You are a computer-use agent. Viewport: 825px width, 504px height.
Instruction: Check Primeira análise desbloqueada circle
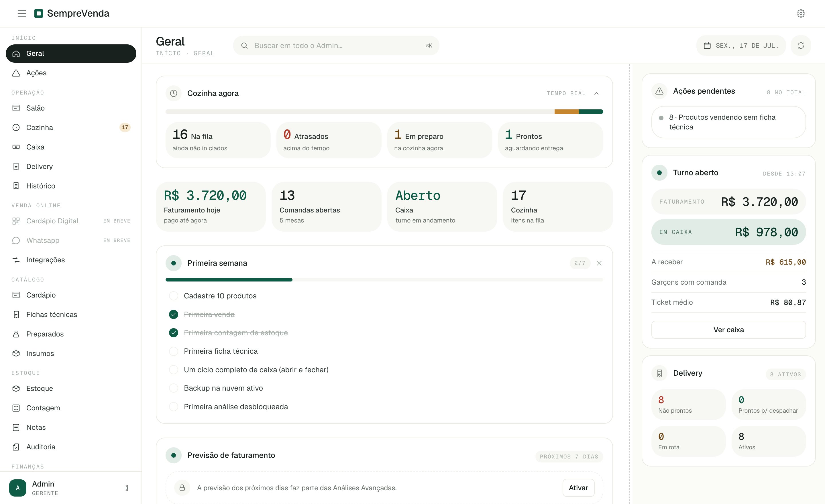173,407
